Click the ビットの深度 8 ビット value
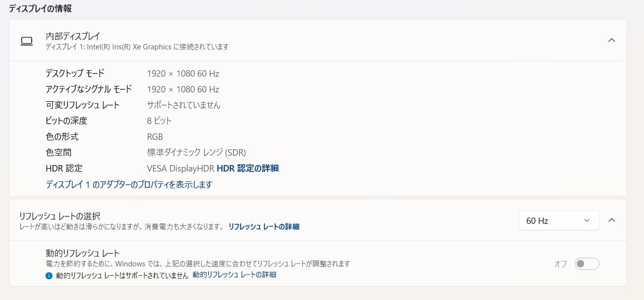The width and height of the screenshot is (644, 300). [159, 121]
